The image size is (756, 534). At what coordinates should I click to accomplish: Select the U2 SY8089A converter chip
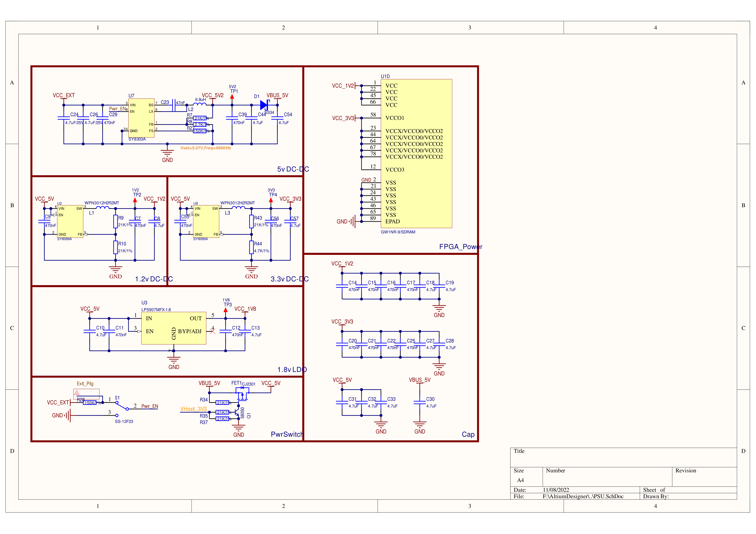click(70, 221)
